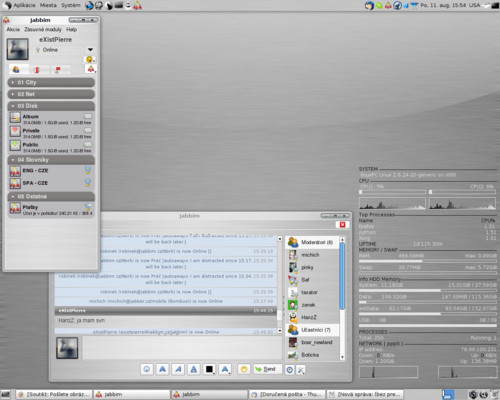
Task: Open the tools dropdown in chat toolbar
Action: 301,370
